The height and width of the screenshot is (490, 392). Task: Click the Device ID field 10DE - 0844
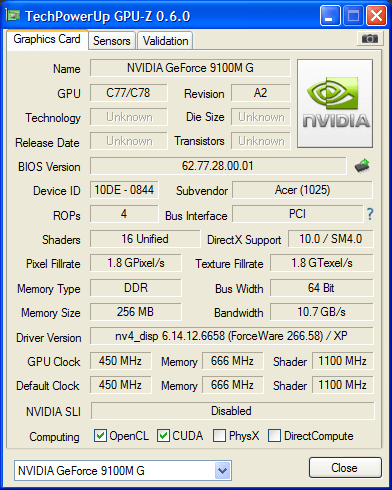tap(124, 190)
